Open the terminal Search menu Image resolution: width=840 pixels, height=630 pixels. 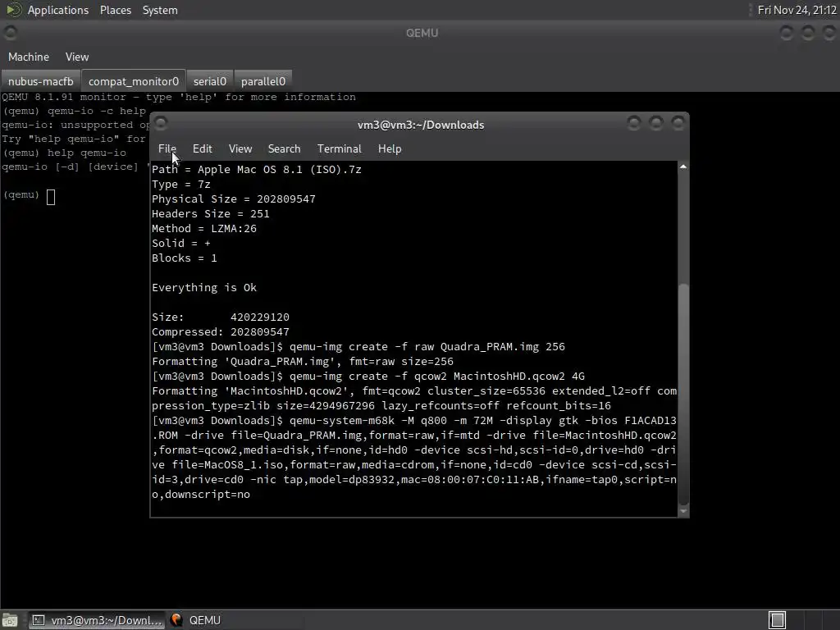pyautogui.click(x=284, y=148)
